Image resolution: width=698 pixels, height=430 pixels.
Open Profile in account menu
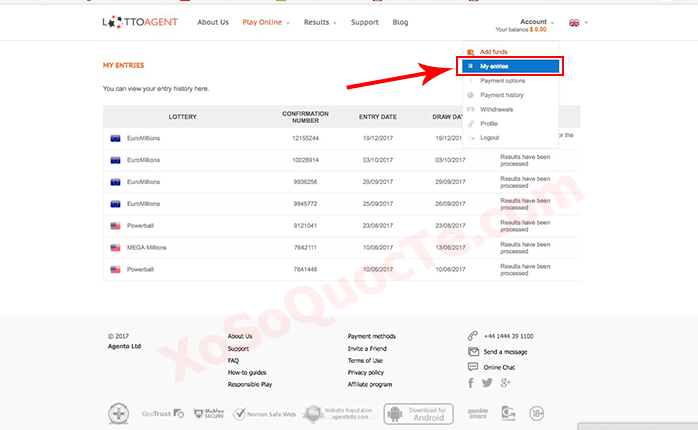pyautogui.click(x=489, y=123)
